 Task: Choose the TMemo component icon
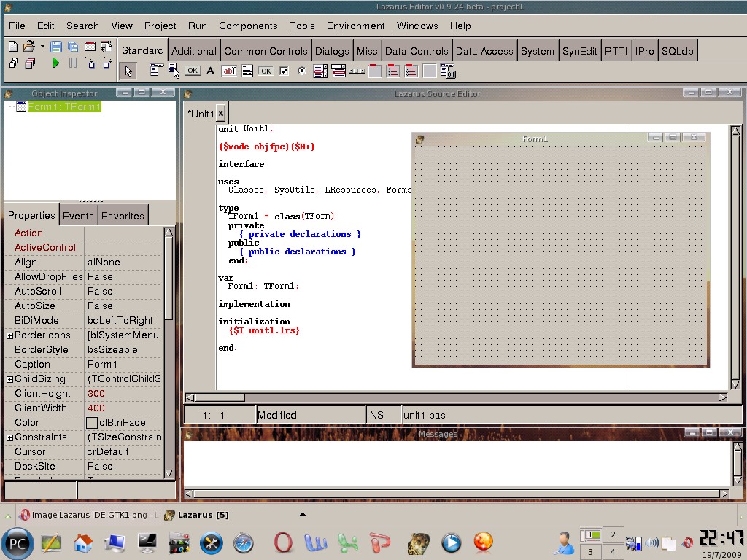(247, 71)
